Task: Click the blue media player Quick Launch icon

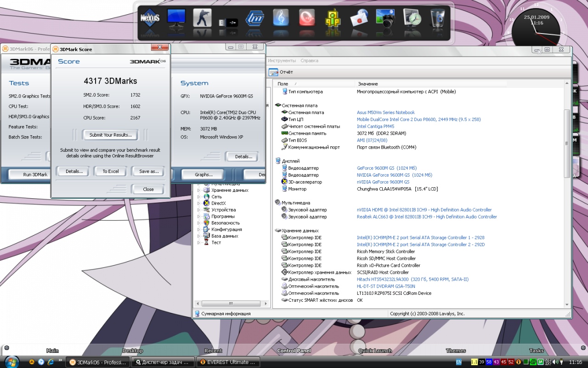Action: coord(41,362)
